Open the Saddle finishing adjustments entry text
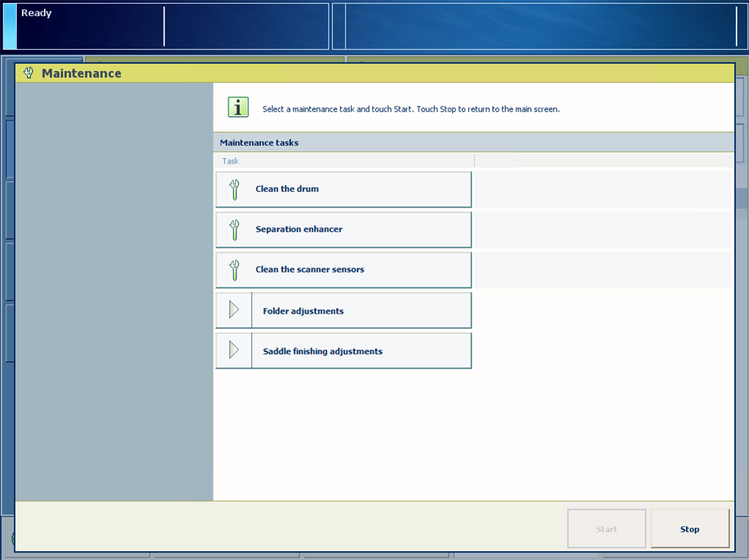 click(323, 352)
